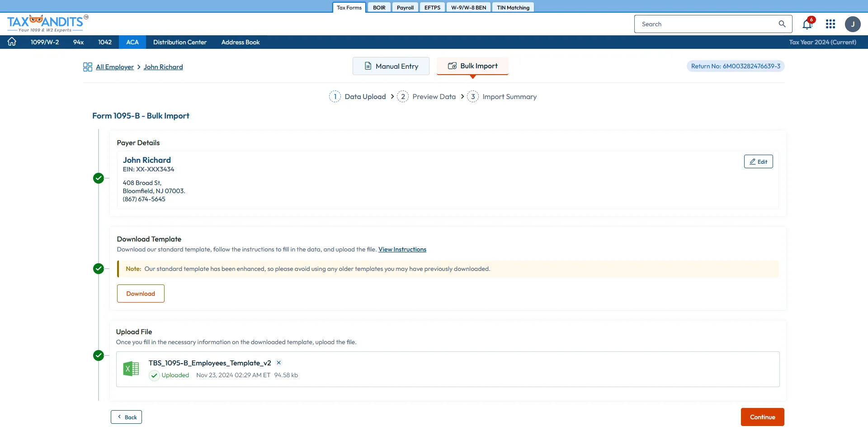Switch to the Manual Entry option
The width and height of the screenshot is (868, 431).
click(x=391, y=66)
